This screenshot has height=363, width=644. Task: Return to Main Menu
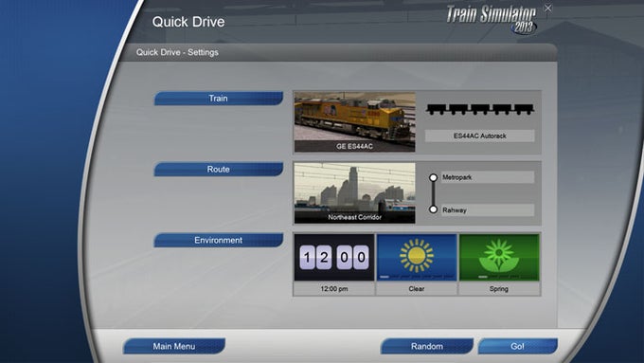[174, 346]
